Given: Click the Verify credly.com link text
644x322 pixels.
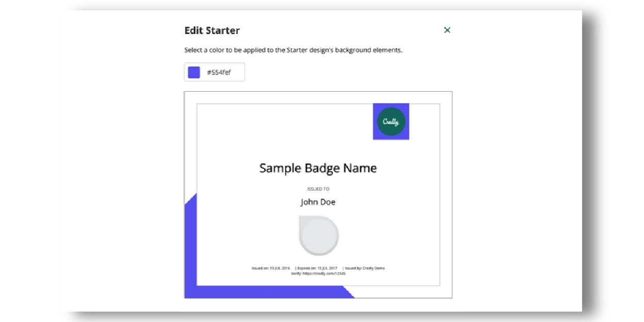Looking at the screenshot, I should (x=318, y=273).
